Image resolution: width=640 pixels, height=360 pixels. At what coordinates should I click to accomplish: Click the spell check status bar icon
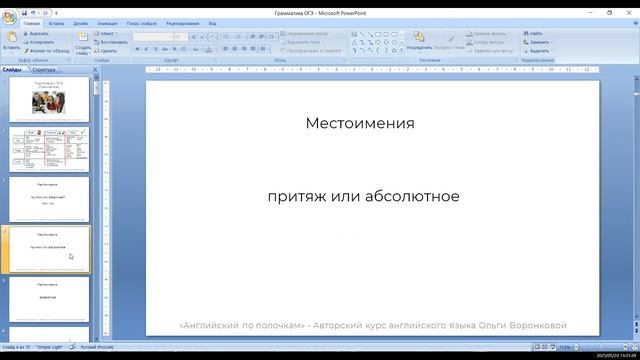pos(72,347)
